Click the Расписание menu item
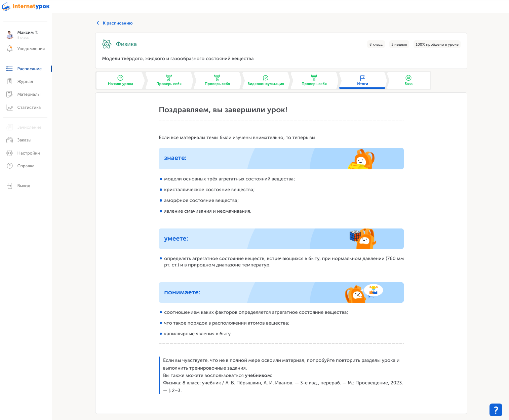 point(29,69)
